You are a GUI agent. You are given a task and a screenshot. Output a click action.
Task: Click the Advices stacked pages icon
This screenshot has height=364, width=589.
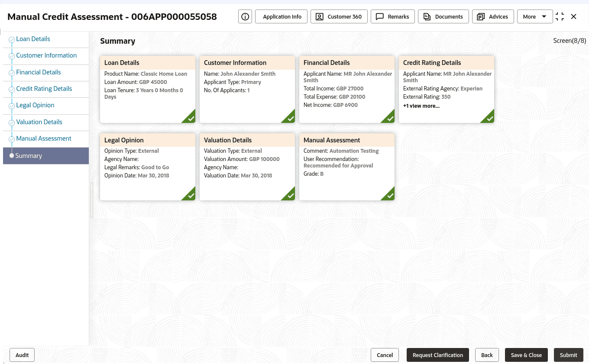coord(481,16)
